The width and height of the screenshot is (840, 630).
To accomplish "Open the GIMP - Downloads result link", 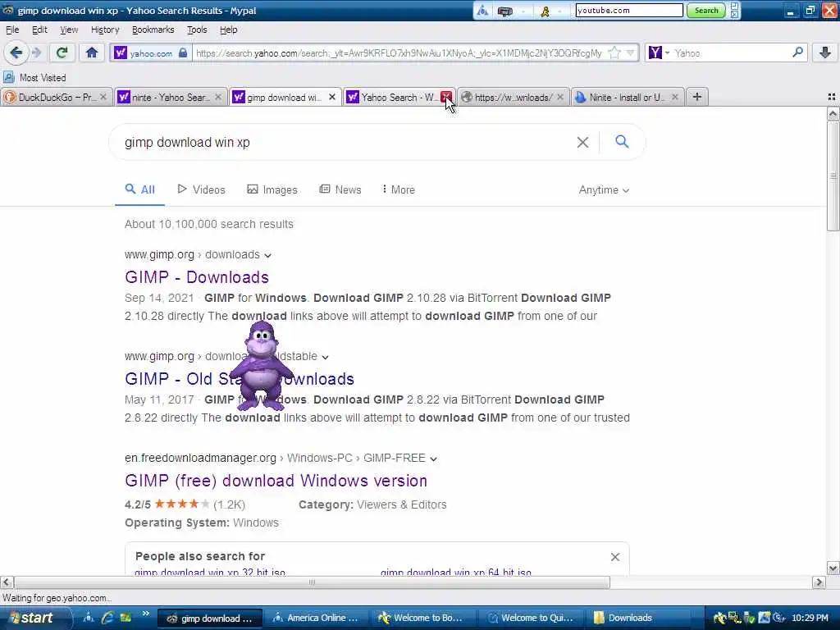I will tap(197, 277).
